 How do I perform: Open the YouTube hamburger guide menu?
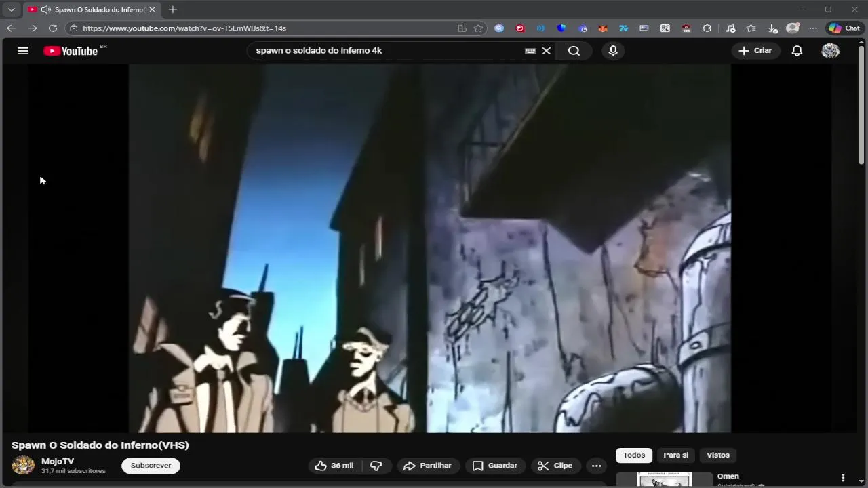[x=23, y=51]
